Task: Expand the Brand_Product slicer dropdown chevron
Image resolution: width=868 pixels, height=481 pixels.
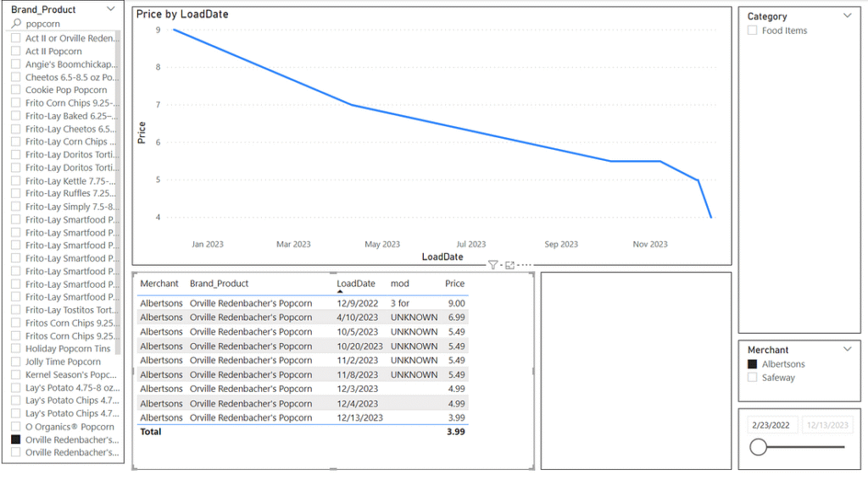Action: 111,8
